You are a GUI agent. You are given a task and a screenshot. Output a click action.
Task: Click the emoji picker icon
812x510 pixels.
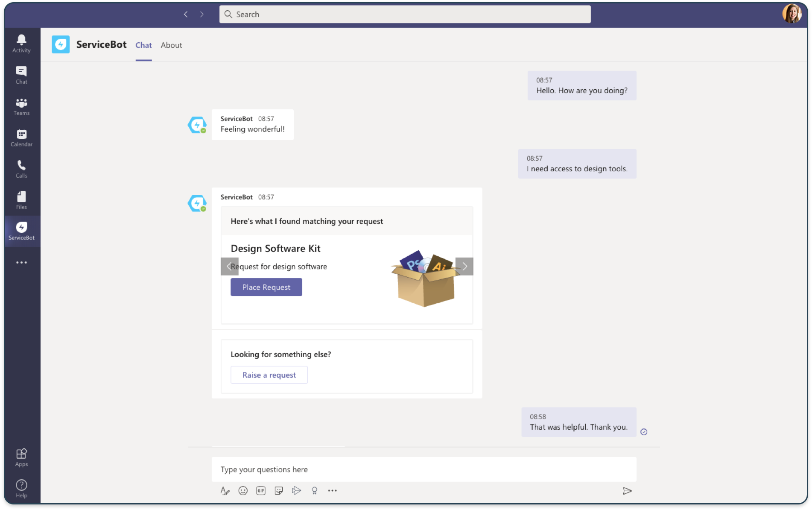point(243,491)
